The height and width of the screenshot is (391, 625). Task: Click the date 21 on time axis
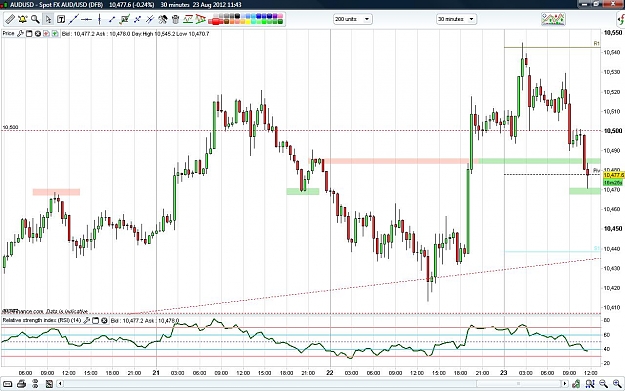pyautogui.click(x=156, y=373)
